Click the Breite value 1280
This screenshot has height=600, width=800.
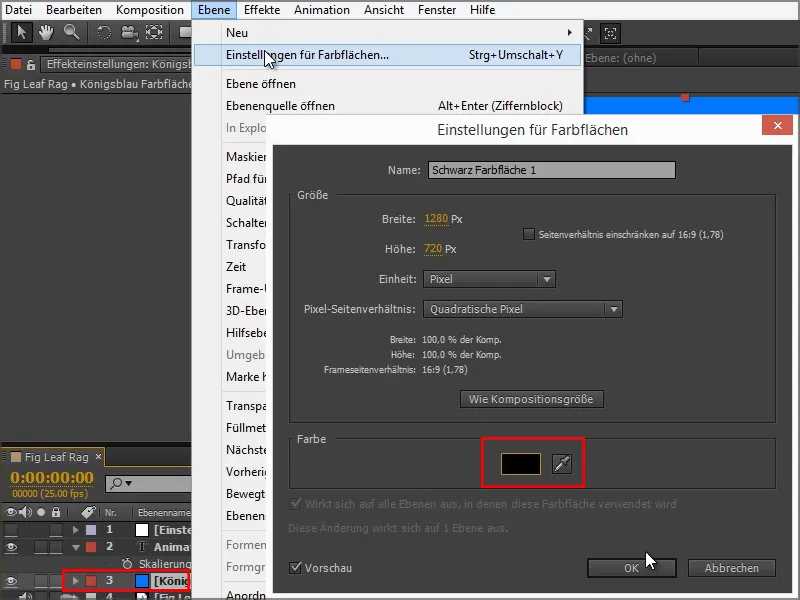[x=436, y=219]
